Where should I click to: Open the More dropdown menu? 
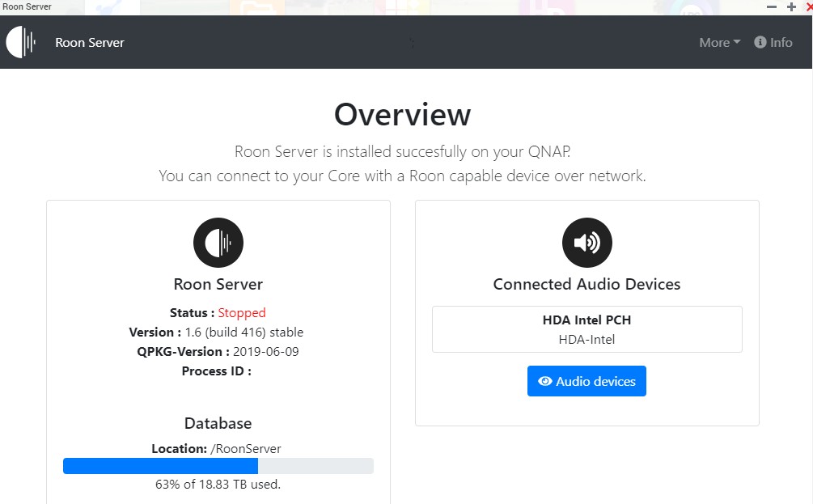720,43
